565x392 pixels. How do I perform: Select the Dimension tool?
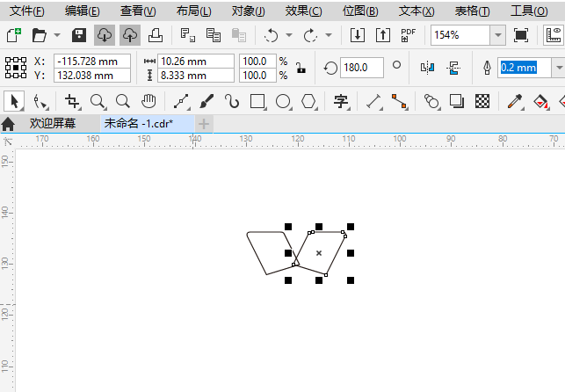[x=373, y=102]
